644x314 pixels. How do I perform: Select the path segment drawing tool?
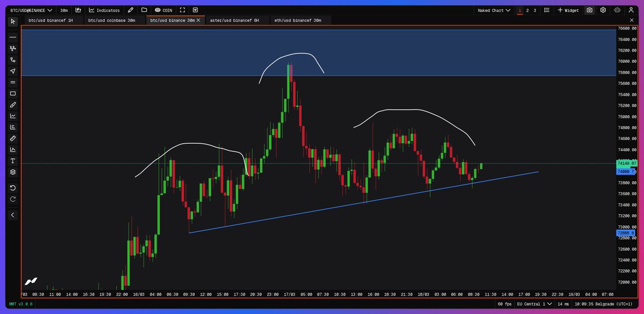(x=13, y=60)
